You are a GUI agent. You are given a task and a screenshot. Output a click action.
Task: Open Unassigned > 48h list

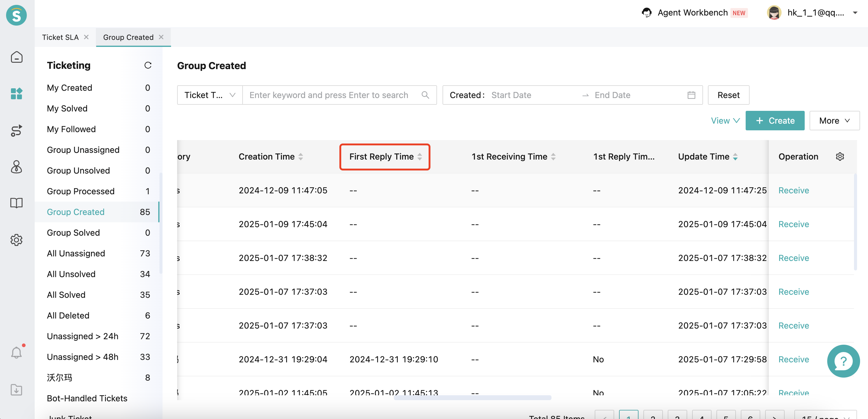click(98, 357)
